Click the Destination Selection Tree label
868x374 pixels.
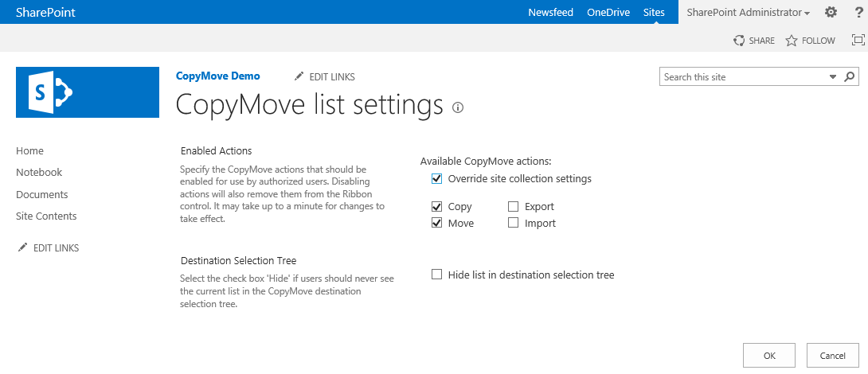[239, 260]
